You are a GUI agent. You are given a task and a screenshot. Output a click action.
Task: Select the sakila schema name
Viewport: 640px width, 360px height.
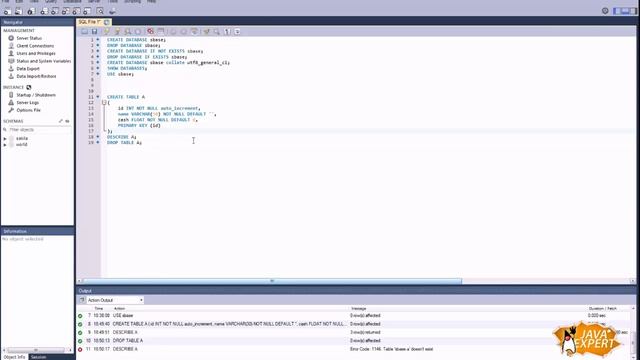22,138
